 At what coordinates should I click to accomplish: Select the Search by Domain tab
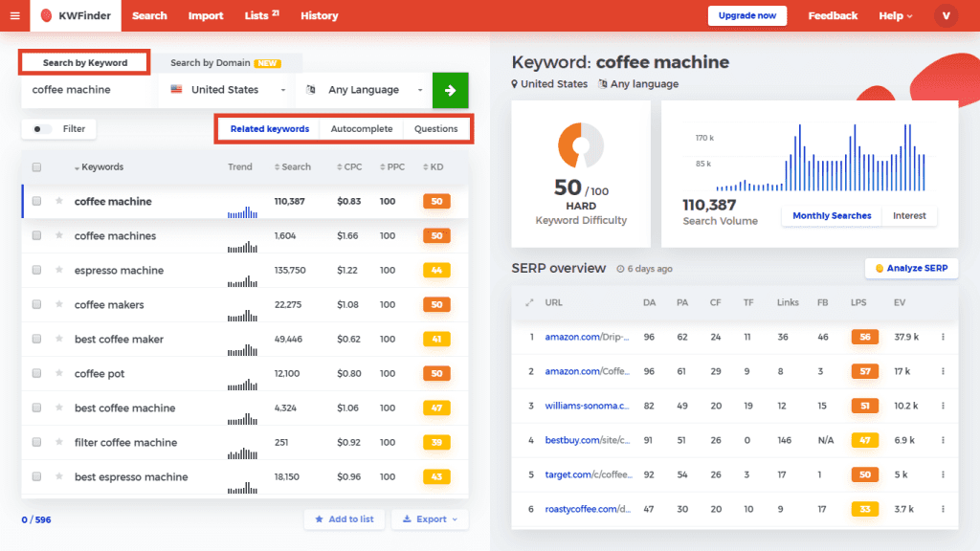tap(224, 63)
